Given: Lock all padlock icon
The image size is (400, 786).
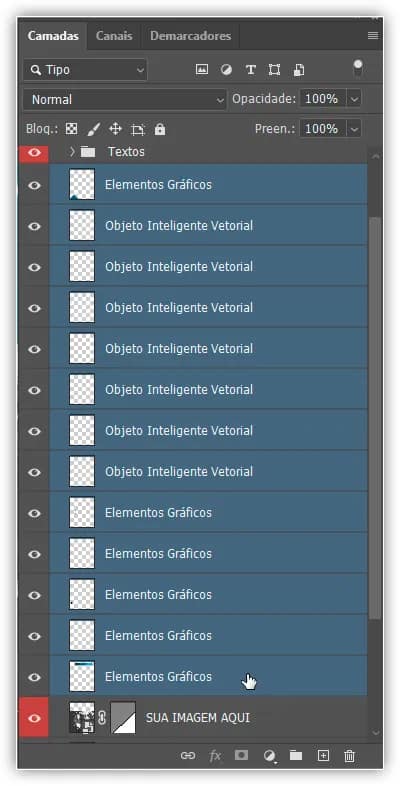Looking at the screenshot, I should coord(160,129).
